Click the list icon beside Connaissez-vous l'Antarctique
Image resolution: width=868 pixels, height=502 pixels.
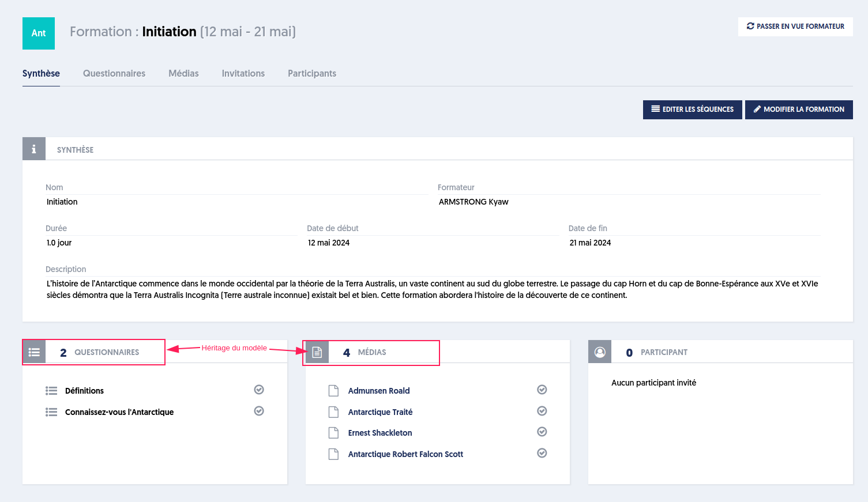pos(51,412)
